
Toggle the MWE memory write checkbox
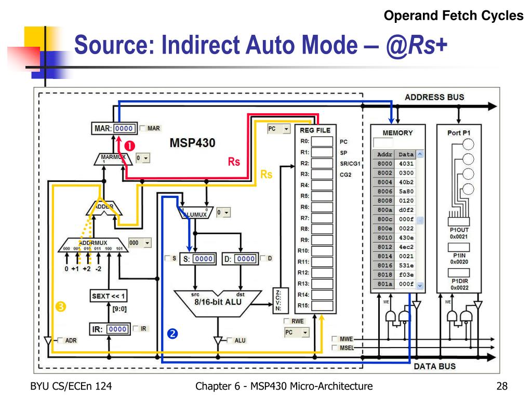pyautogui.click(x=335, y=339)
